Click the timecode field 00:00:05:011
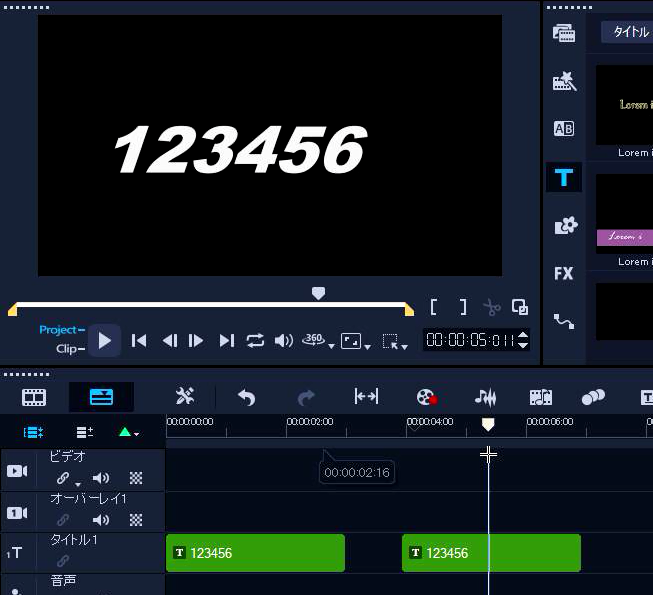The height and width of the screenshot is (595, 653). pos(470,340)
